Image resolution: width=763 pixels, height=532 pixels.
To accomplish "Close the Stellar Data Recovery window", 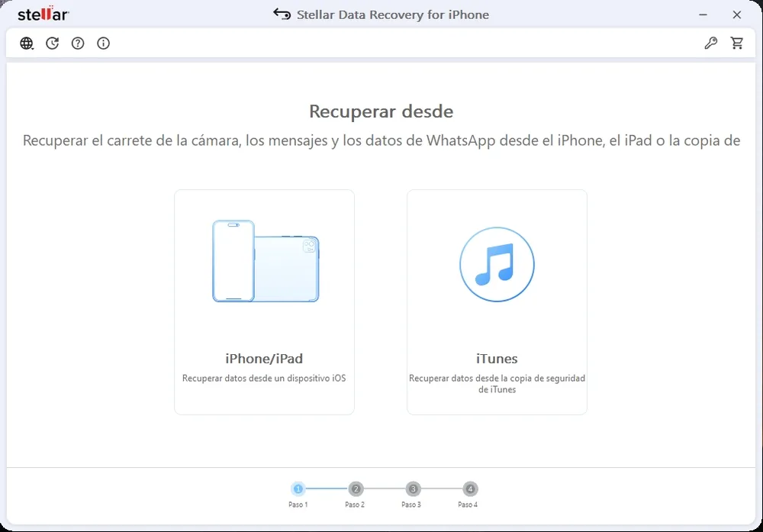I will pos(737,15).
